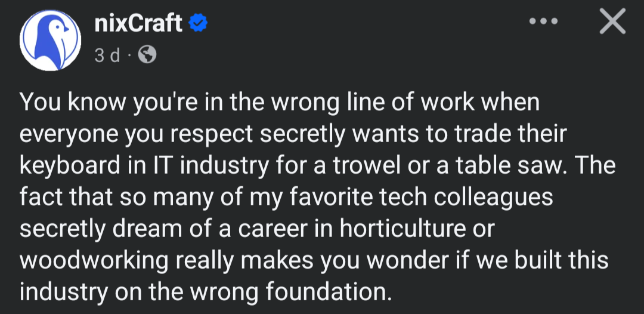Screen dimensions: 644x314
Task: Close the post with the X icon
Action: (x=612, y=22)
